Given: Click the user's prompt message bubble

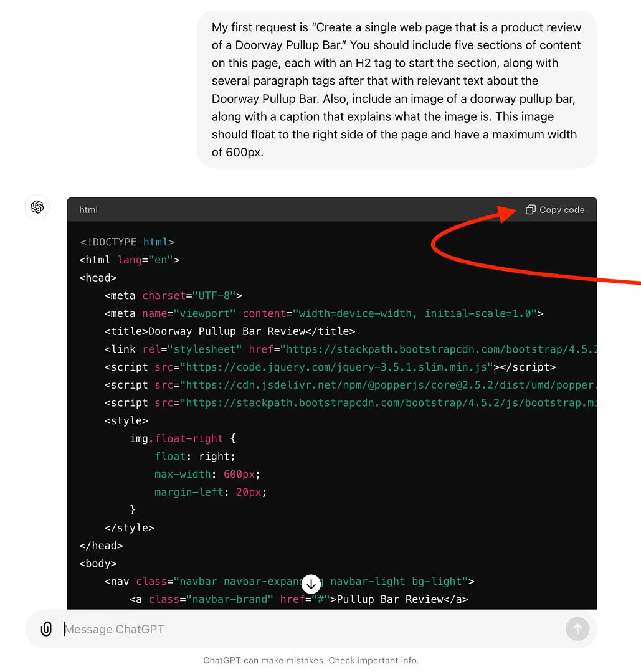Looking at the screenshot, I should tap(397, 90).
